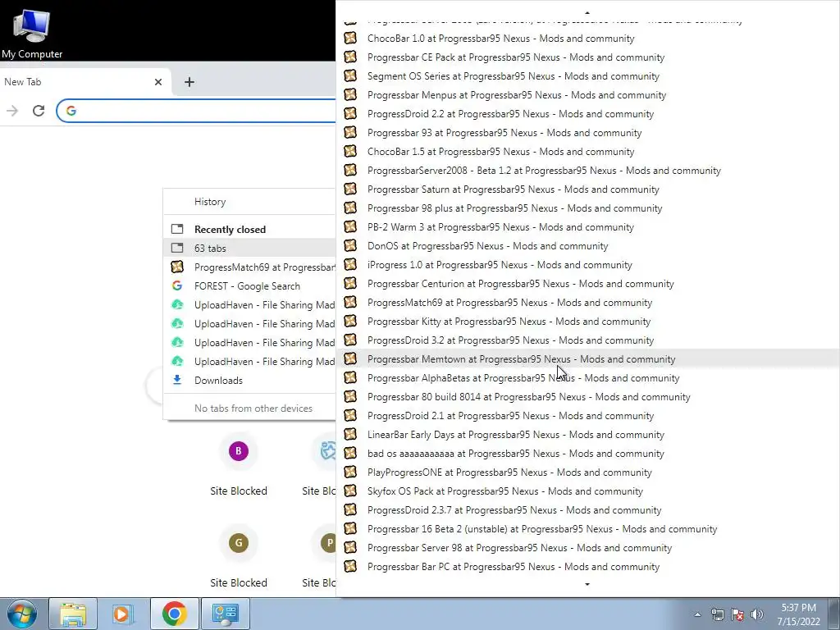This screenshot has width=840, height=630.
Task: Reopen ProgressMatch69 from the history submenu
Action: click(249, 267)
